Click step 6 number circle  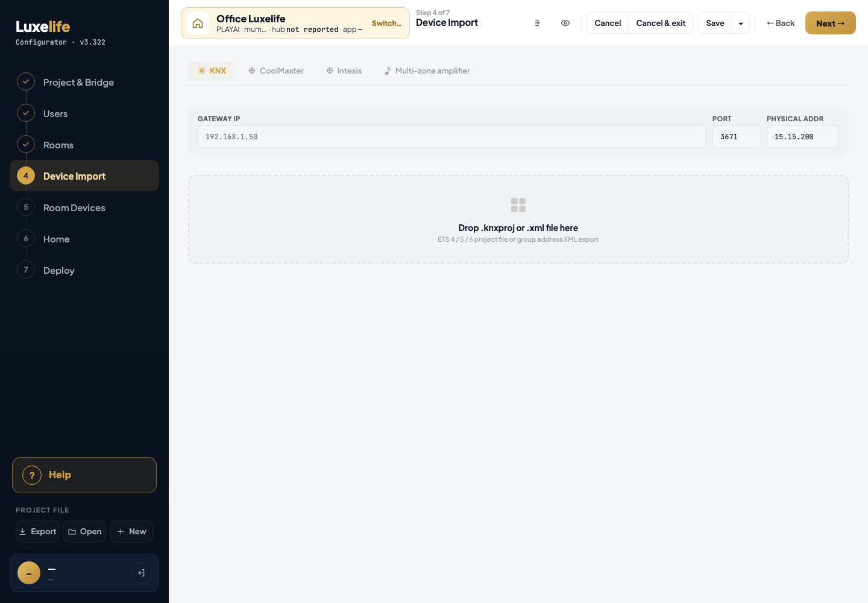click(26, 239)
